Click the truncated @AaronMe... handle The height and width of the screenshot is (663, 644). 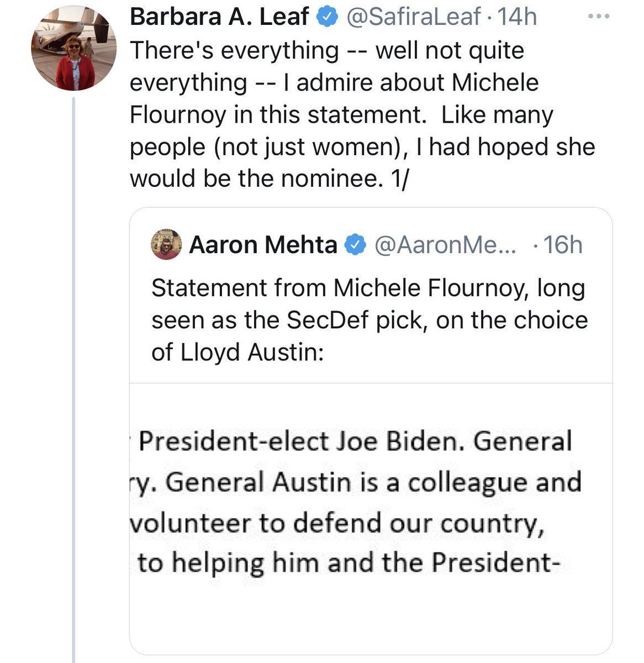445,245
